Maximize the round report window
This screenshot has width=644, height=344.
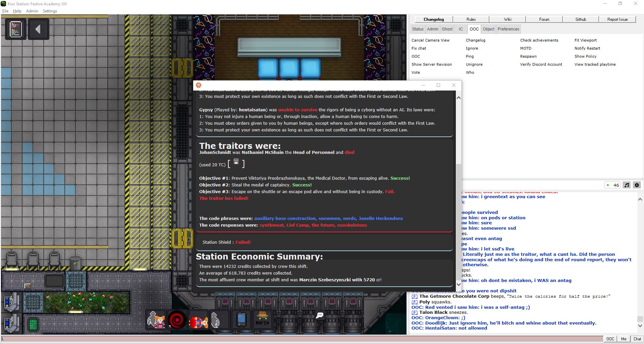(438, 85)
